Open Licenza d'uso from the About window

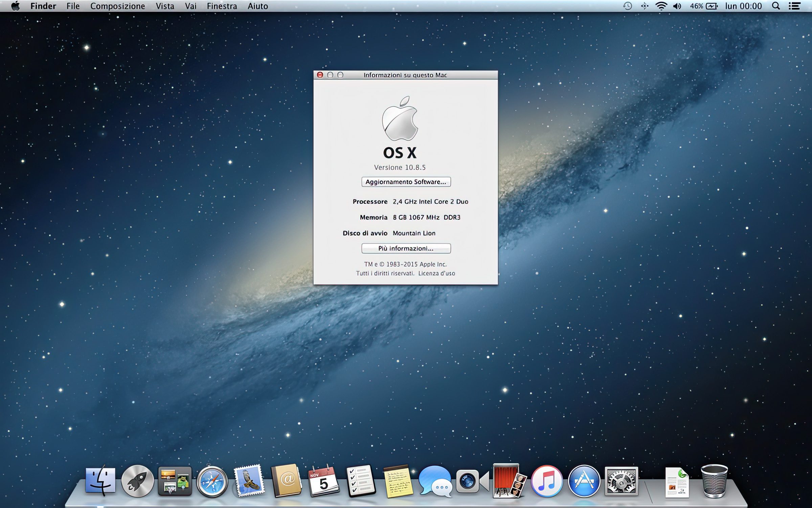point(436,273)
